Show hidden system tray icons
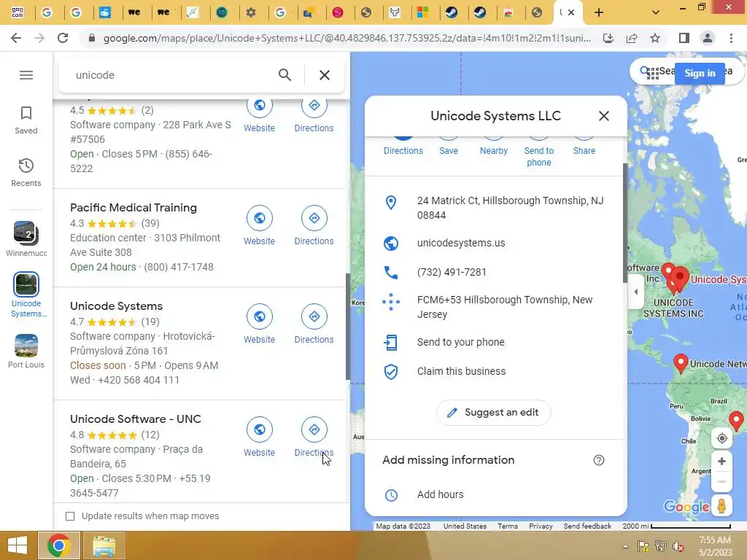Viewport: 747px width, 560px height. (x=625, y=547)
